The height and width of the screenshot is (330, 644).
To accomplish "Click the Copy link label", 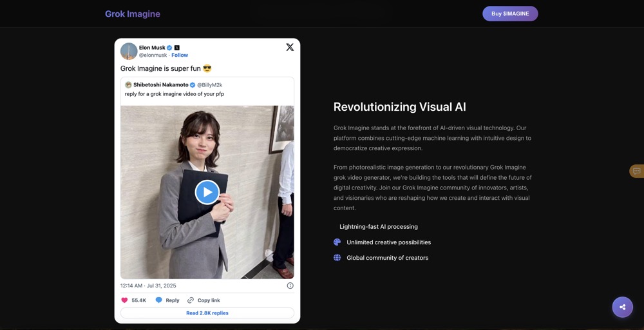I will click(x=209, y=300).
